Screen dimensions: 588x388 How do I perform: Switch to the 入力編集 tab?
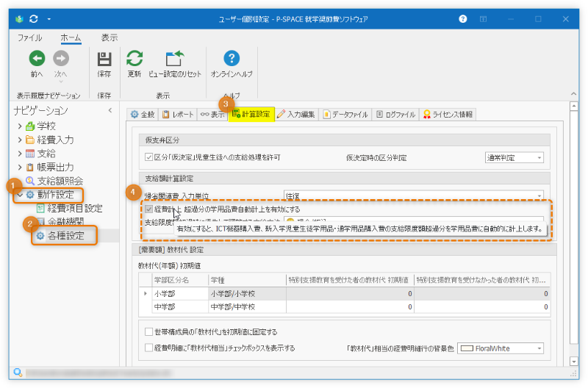pyautogui.click(x=296, y=115)
